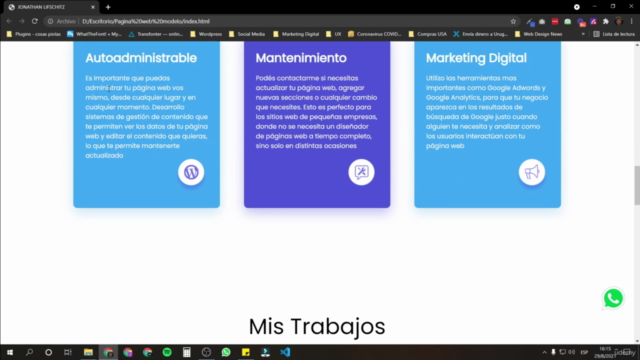Open the Marketing Digital bookmark folder

(296, 34)
